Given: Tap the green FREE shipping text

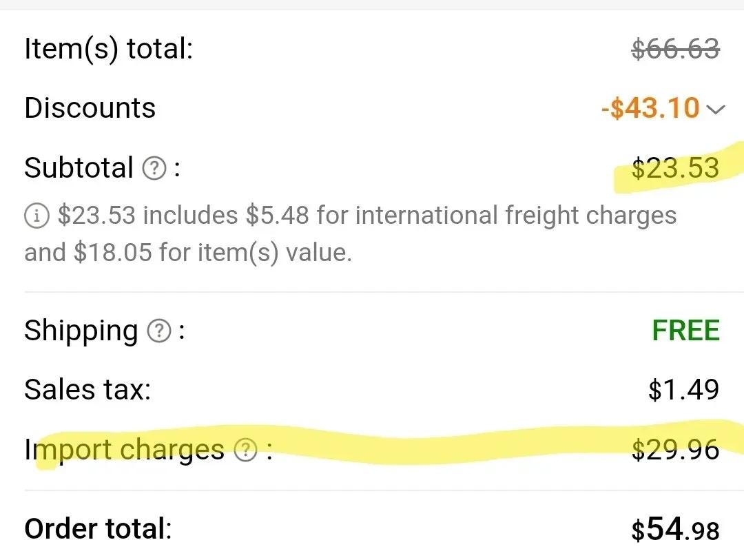Looking at the screenshot, I should [686, 331].
